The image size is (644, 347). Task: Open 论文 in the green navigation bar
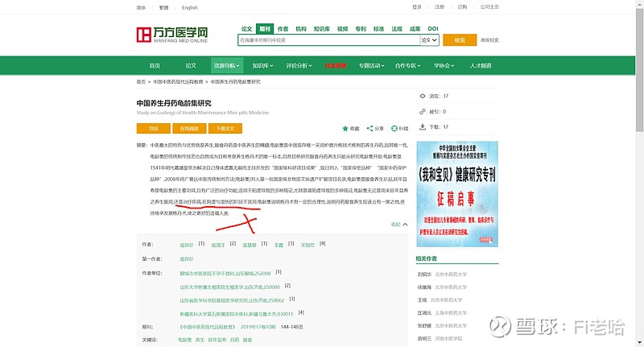coord(191,65)
